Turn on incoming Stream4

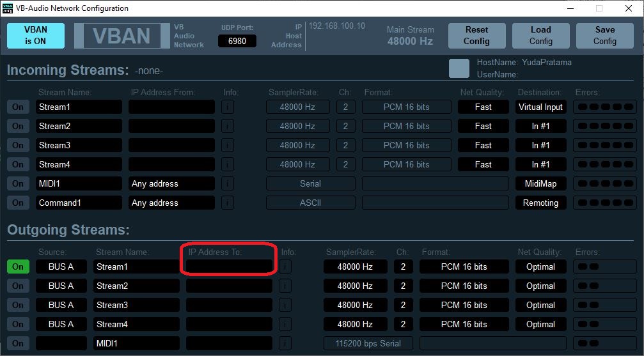pyautogui.click(x=18, y=164)
